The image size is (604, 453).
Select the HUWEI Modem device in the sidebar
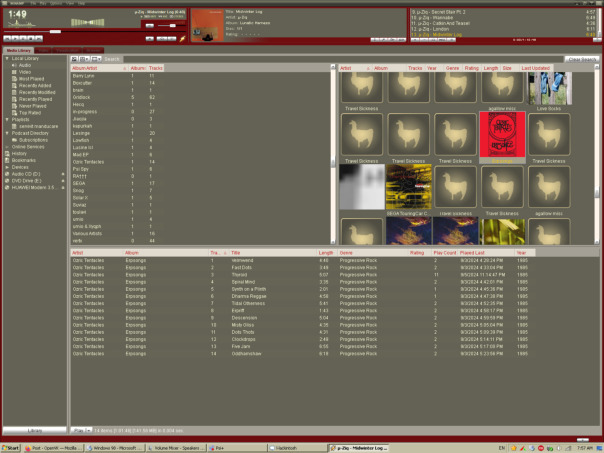pos(33,188)
